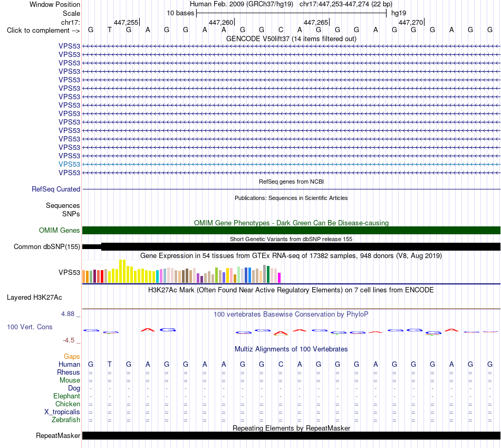Click base 'C' in the Human alignment row

click(x=281, y=365)
